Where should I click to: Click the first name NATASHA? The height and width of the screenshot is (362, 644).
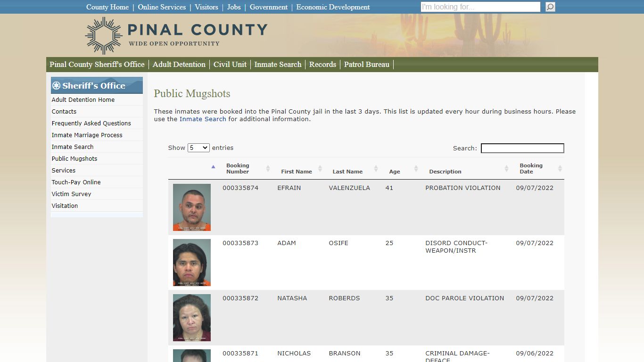[292, 298]
